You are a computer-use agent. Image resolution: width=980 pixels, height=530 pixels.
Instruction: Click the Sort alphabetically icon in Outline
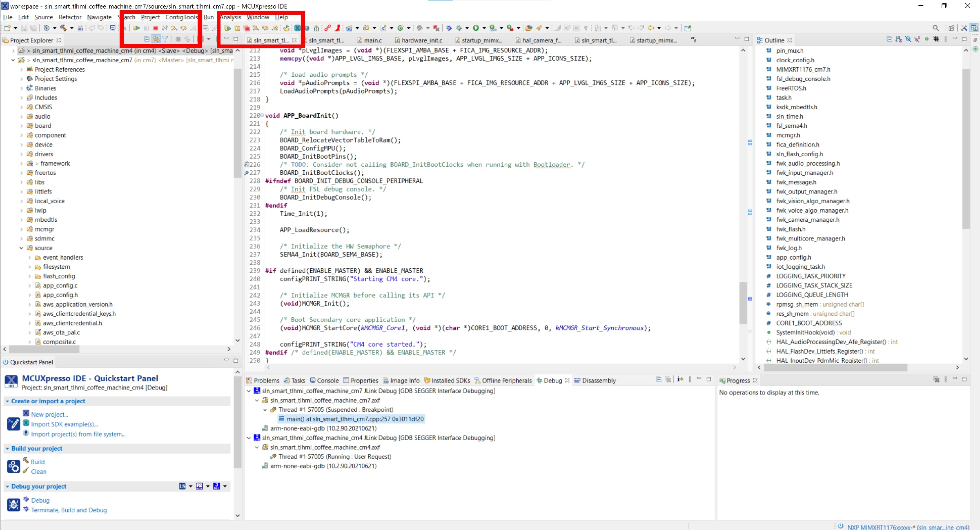click(x=898, y=40)
